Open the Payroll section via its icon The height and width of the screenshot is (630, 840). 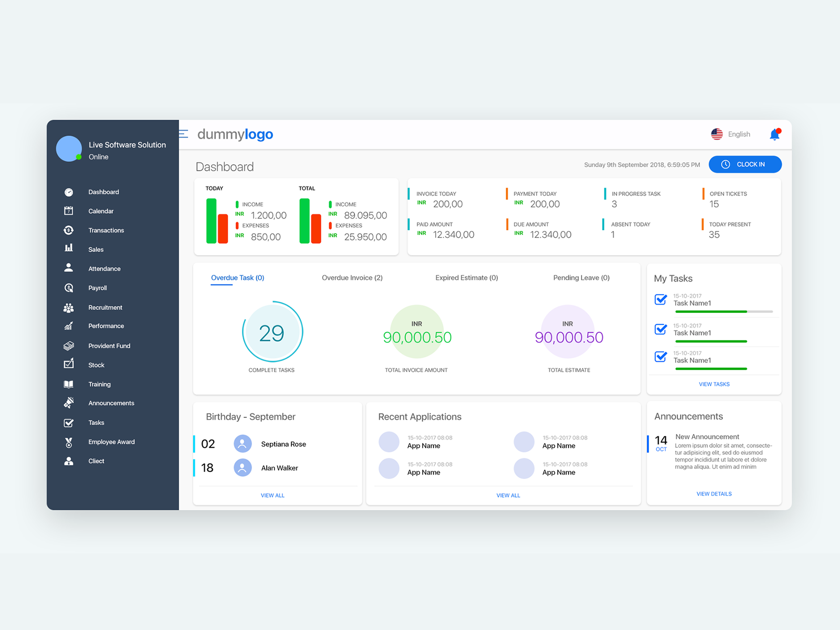tap(69, 288)
